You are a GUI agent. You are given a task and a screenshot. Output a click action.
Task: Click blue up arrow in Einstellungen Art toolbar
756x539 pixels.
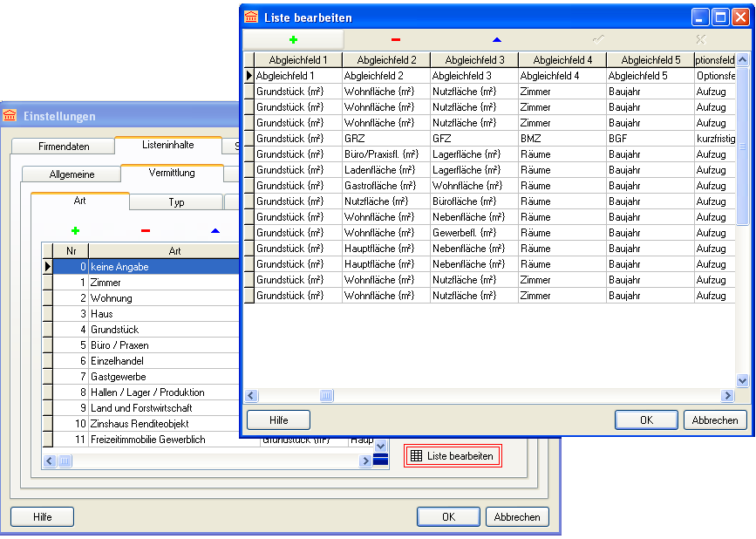click(215, 230)
